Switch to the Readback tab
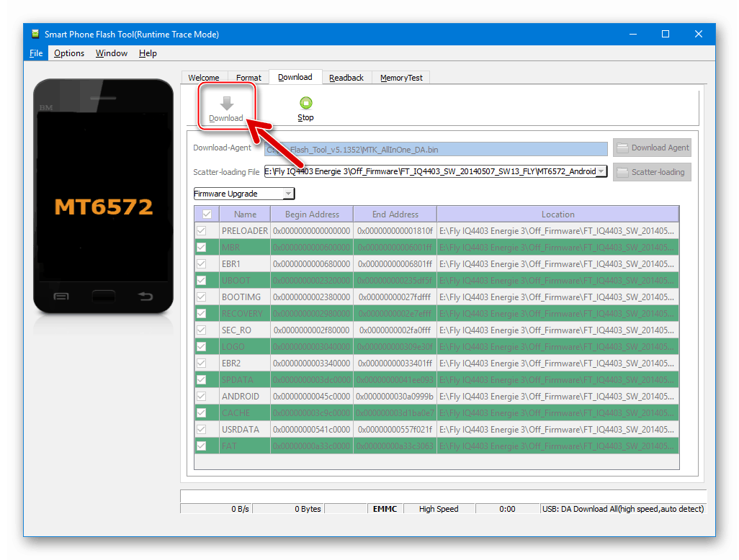Image resolution: width=739 pixels, height=560 pixels. coord(346,78)
